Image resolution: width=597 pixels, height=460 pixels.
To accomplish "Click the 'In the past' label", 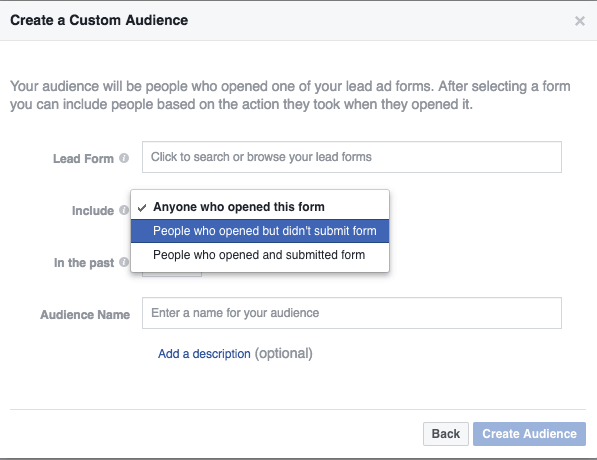I will coord(84,263).
